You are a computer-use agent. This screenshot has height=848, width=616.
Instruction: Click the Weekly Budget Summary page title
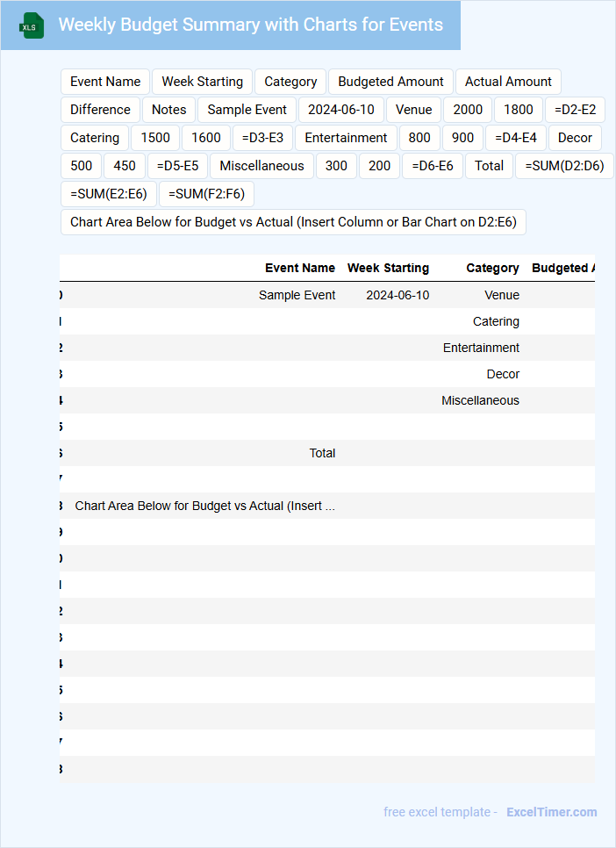tap(250, 25)
